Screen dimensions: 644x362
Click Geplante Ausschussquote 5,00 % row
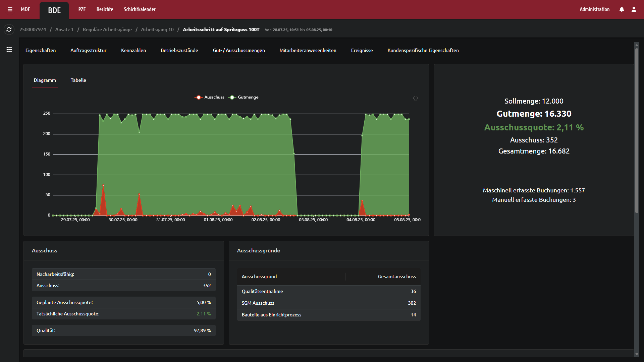click(x=124, y=302)
